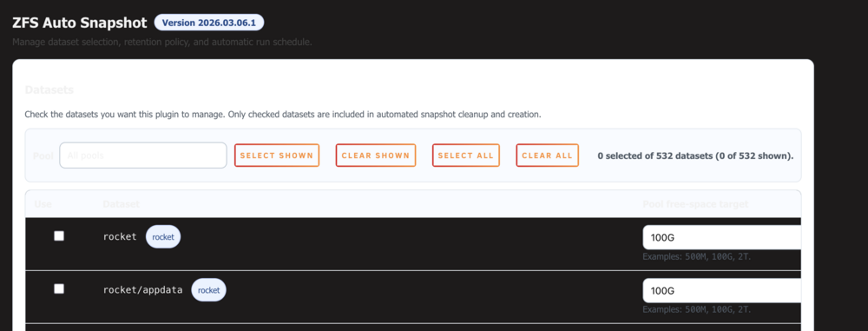Click the rocket pool badge beside rocket/appdata
This screenshot has height=331, width=868.
tap(208, 290)
